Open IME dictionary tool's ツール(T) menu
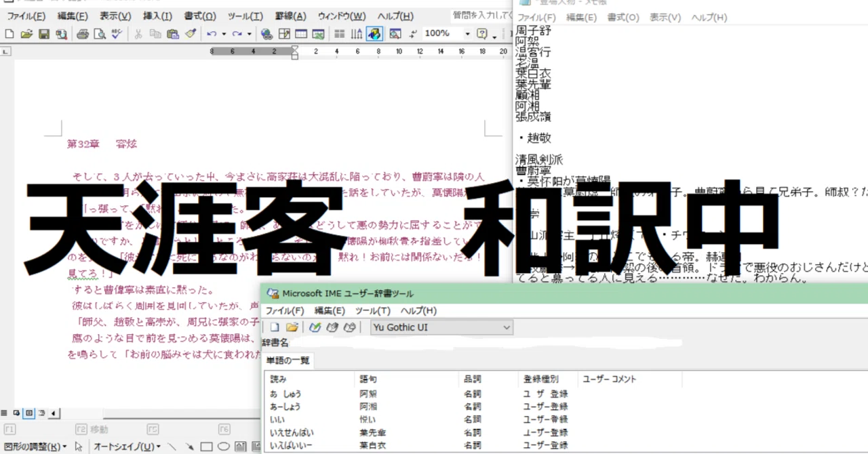This screenshot has height=454, width=868. [373, 311]
